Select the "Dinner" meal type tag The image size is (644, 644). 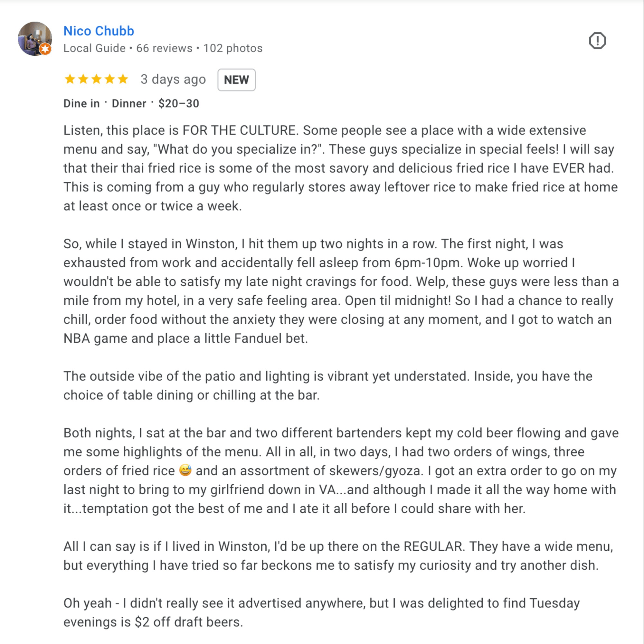[129, 104]
